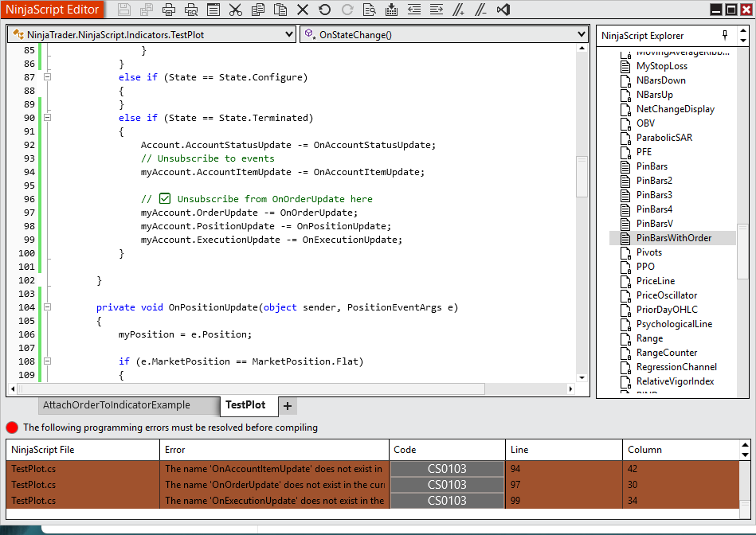Switch to the AttachOrderToIndicatorExample tab
The height and width of the screenshot is (535, 756).
(116, 405)
